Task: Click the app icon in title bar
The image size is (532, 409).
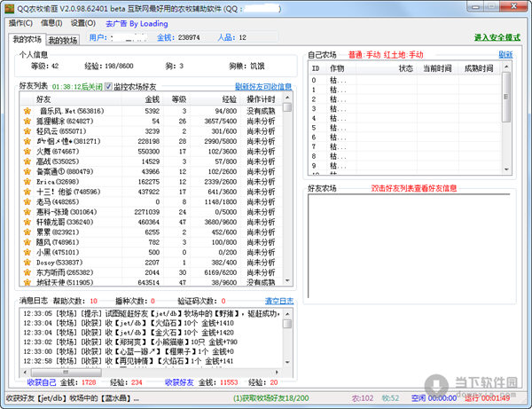Action: [10, 9]
